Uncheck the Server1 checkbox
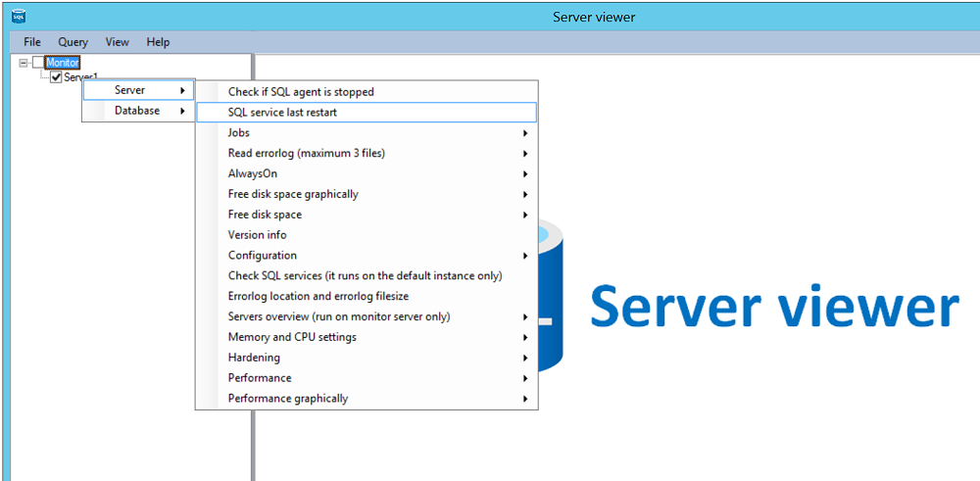The image size is (980, 481). tap(56, 77)
